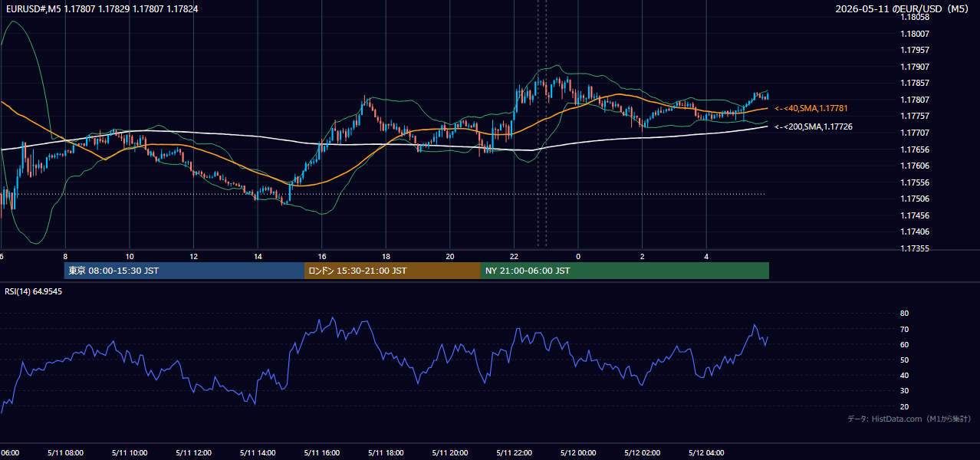Screen dimensions: 980x460
Task: Select the Tokyo 08:00-15:30 JST session bar
Action: 185,271
